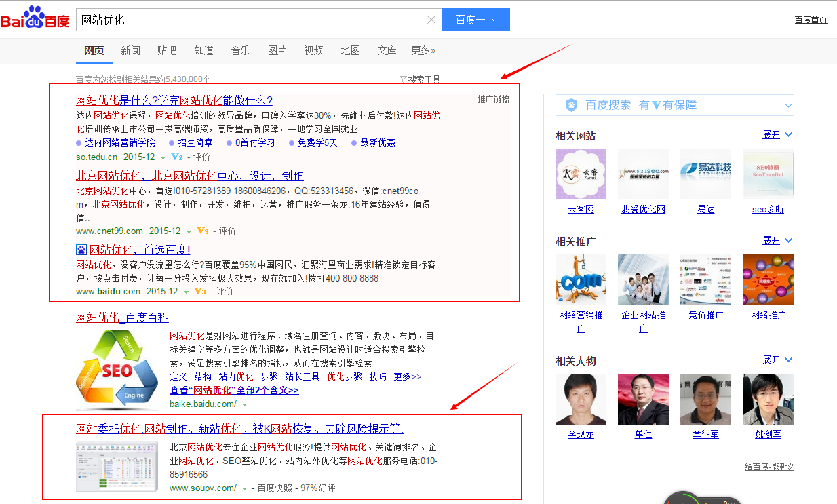This screenshot has height=504, width=837.
Task: Expand 展开 for 相关网站
Action: [x=777, y=134]
